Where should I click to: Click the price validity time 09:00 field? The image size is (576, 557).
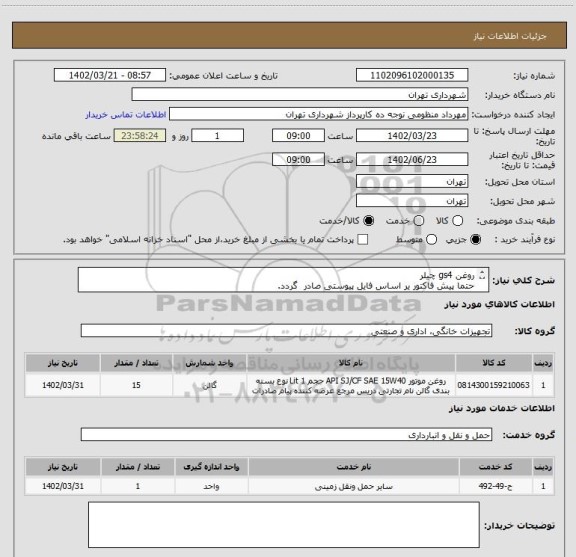[298, 159]
